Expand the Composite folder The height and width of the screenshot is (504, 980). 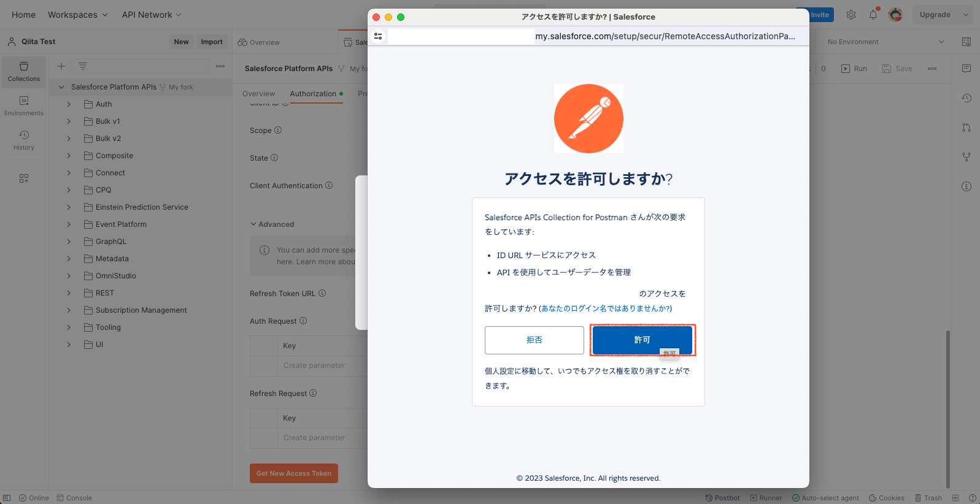coord(69,156)
